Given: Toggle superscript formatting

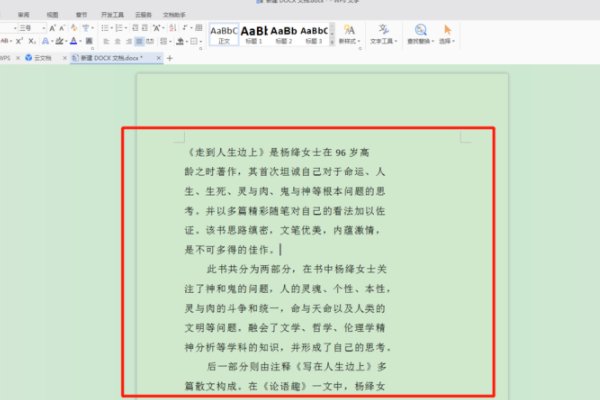Looking at the screenshot, I should tap(19, 41).
